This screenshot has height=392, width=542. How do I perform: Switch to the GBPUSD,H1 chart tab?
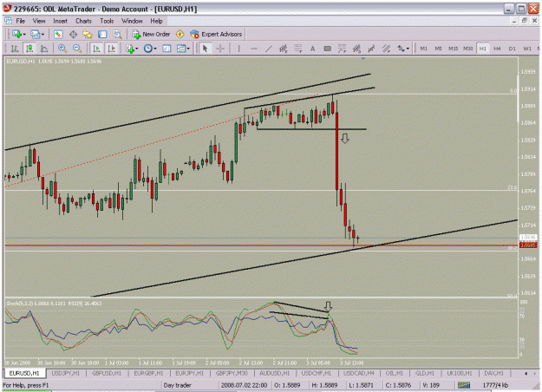[107, 373]
